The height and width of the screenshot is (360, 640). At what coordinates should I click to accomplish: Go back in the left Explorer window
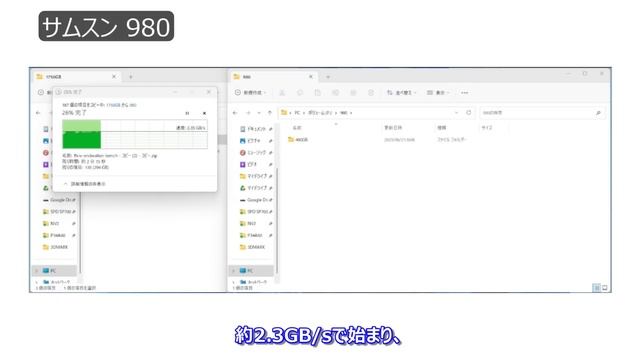[38, 113]
